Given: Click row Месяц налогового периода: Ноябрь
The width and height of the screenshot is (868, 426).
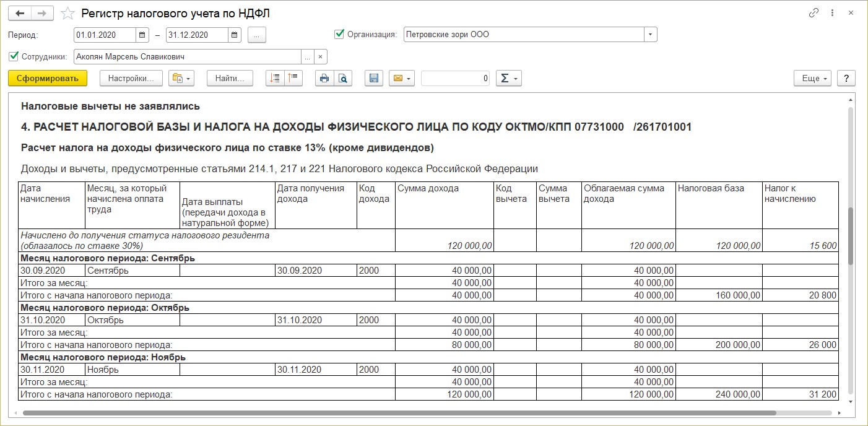Looking at the screenshot, I should click(428, 357).
